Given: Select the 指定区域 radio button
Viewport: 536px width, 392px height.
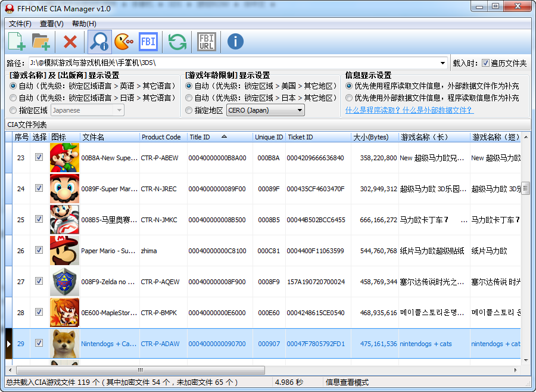Looking at the screenshot, I should click(13, 110).
